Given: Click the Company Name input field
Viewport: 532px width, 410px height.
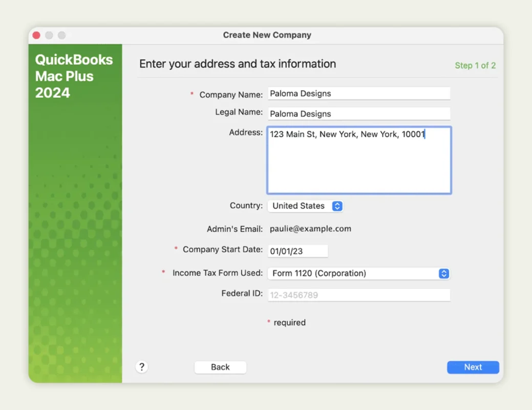Looking at the screenshot, I should click(x=358, y=93).
